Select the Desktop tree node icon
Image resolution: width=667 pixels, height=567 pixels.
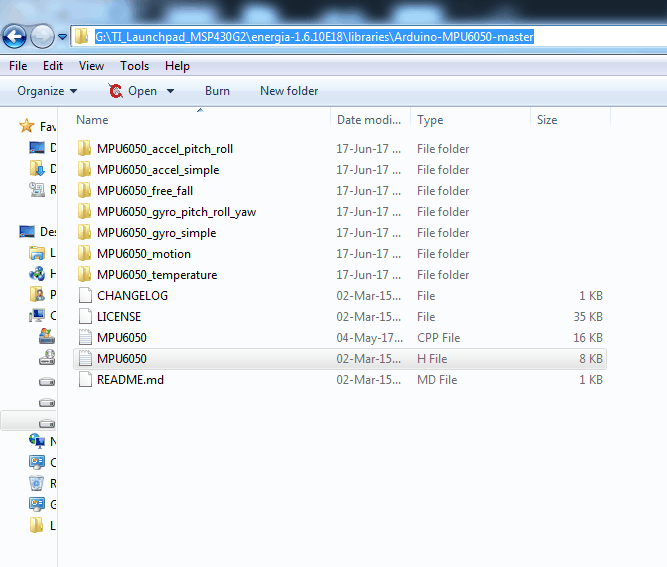[27, 231]
